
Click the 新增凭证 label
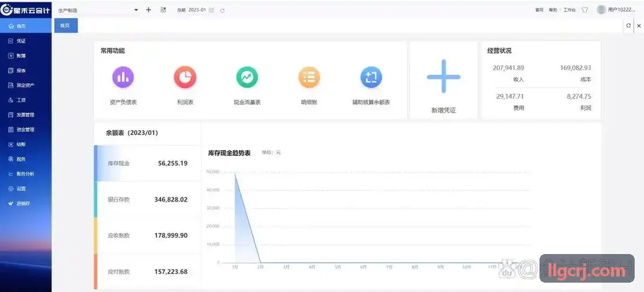(x=444, y=110)
